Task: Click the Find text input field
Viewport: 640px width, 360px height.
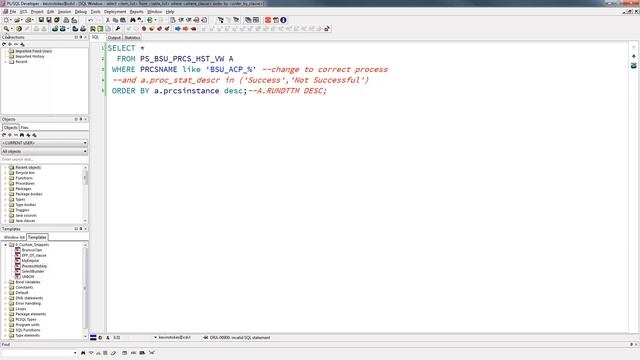Action: [x=38, y=353]
